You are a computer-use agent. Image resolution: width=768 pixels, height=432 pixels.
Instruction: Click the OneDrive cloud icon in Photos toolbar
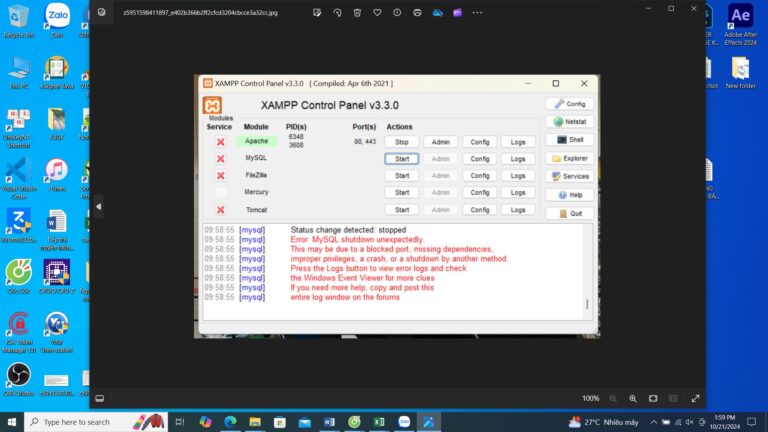pyautogui.click(x=437, y=13)
